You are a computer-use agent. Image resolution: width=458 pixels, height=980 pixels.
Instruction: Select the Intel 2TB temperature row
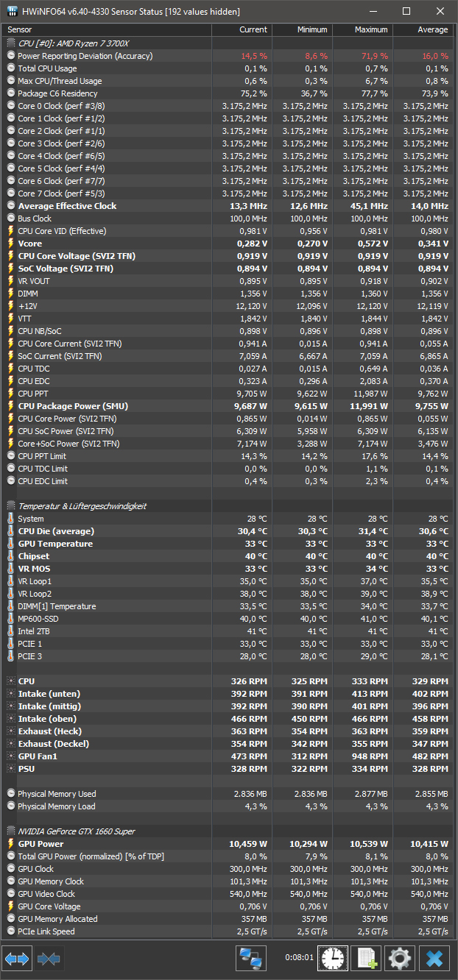coord(228,631)
